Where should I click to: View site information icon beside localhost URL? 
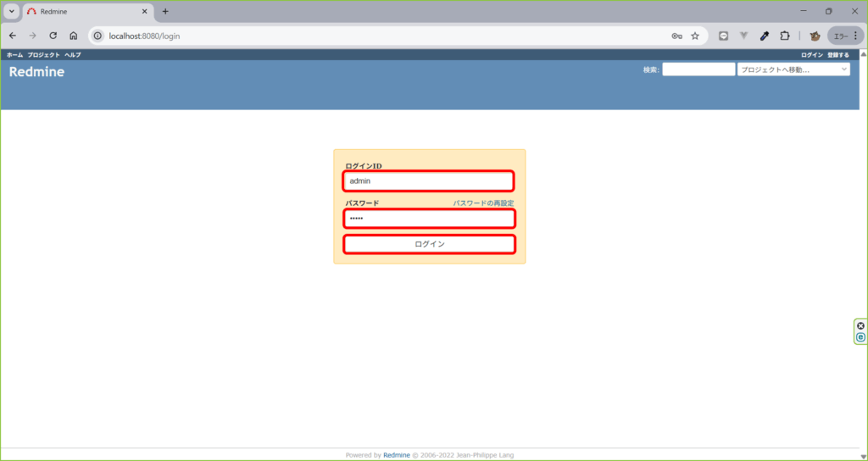97,36
